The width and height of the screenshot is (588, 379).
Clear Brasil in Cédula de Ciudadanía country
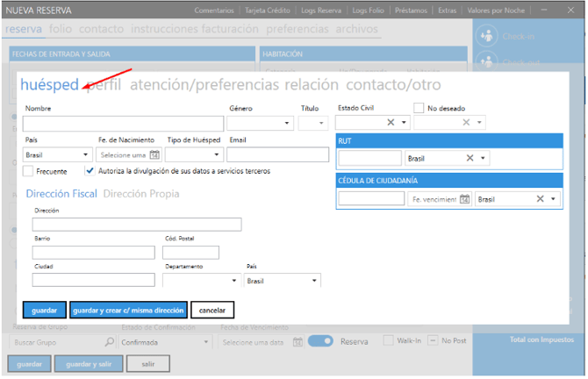coord(541,199)
